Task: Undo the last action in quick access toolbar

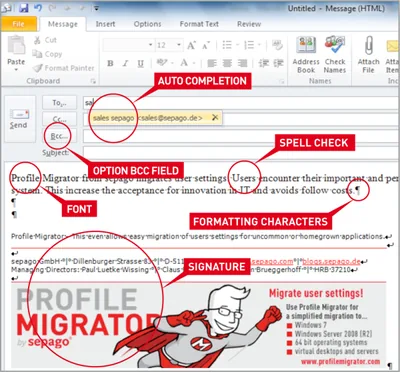Action: click(x=38, y=7)
